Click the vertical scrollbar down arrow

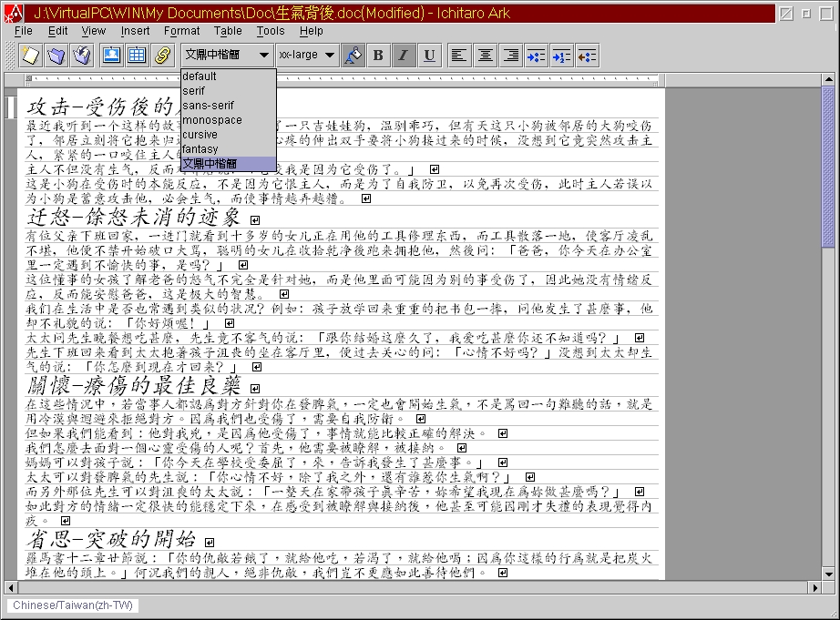pos(829,574)
